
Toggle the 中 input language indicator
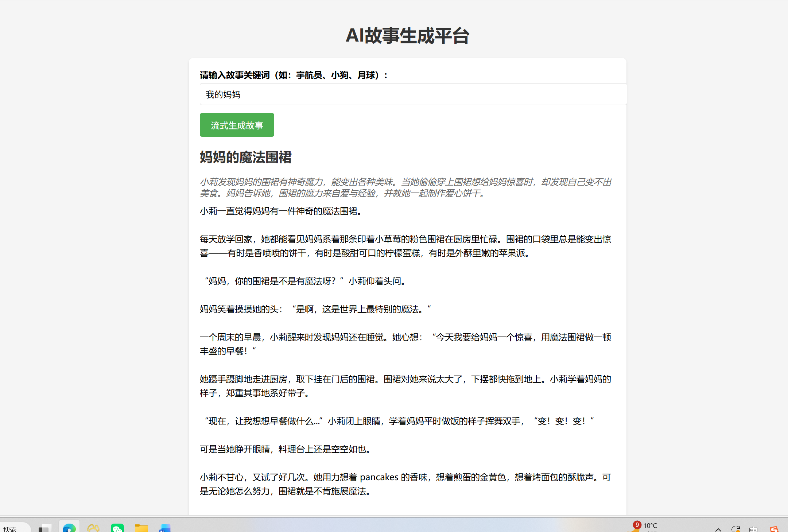753,529
